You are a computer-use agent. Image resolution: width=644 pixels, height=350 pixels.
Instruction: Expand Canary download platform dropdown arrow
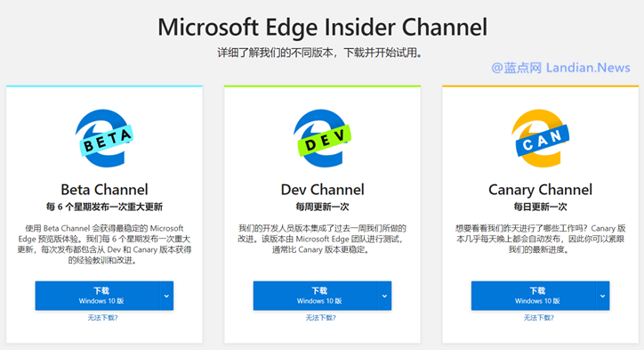tap(602, 296)
